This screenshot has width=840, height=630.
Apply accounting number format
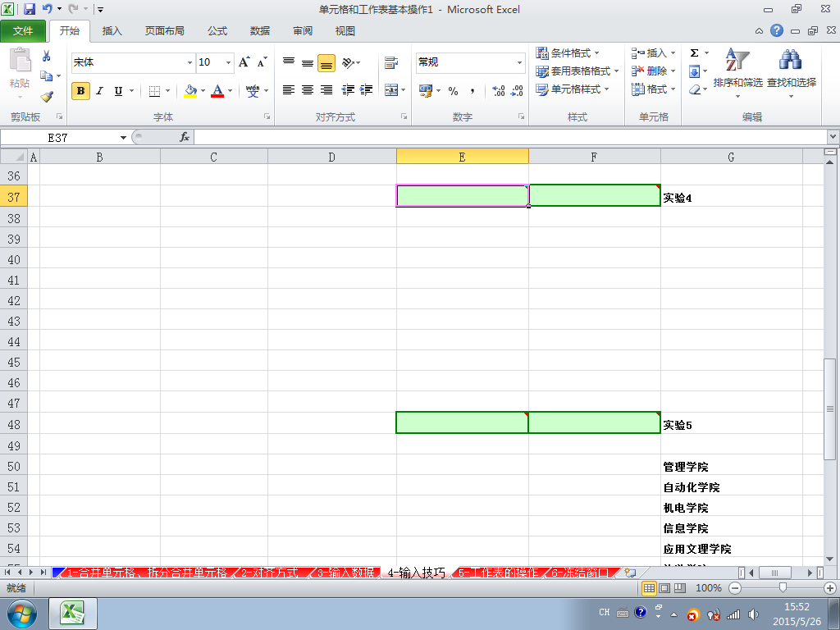coord(426,90)
